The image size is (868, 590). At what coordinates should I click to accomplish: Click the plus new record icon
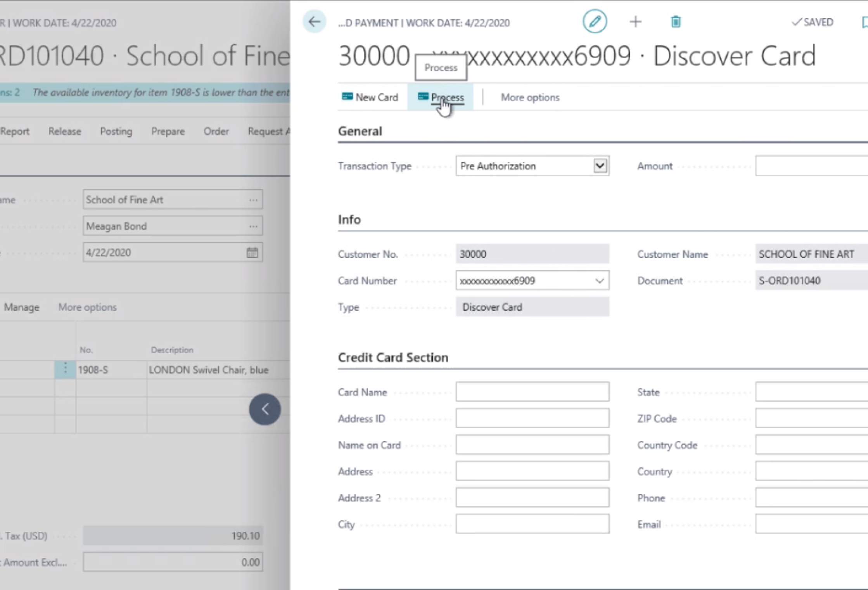click(x=635, y=22)
